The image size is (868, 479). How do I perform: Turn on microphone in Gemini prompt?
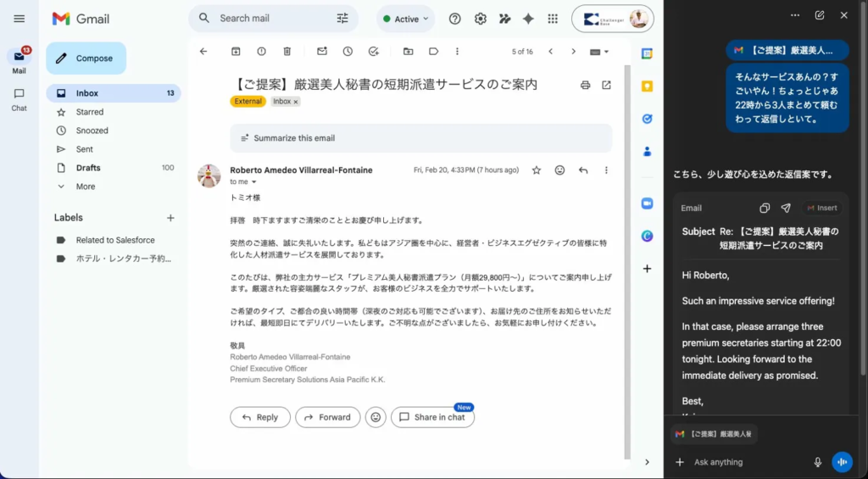[x=818, y=462]
